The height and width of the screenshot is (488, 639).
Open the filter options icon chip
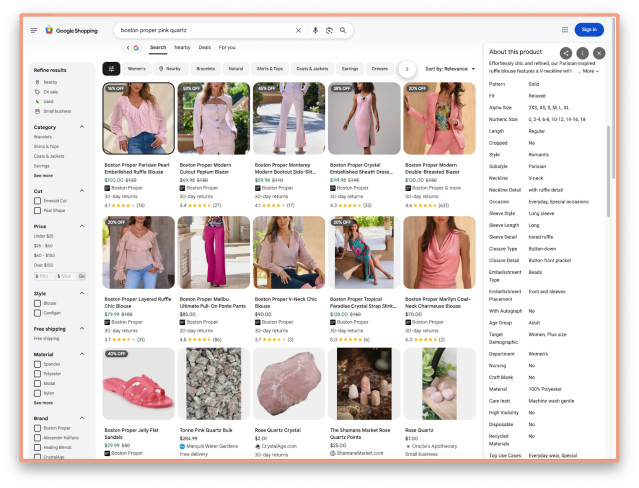[111, 69]
